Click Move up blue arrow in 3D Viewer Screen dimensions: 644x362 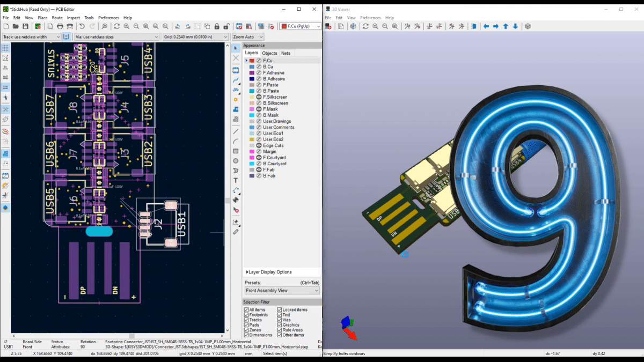(x=506, y=26)
